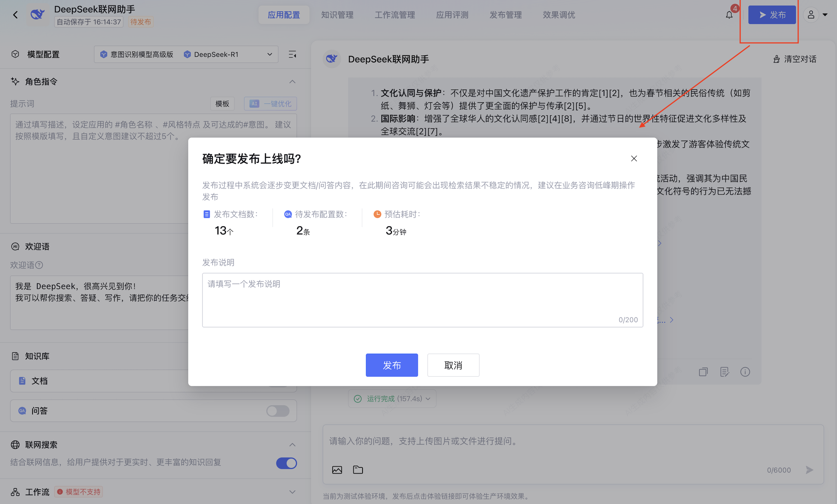
Task: Click the 欢迎语 section icon
Action: click(15, 246)
